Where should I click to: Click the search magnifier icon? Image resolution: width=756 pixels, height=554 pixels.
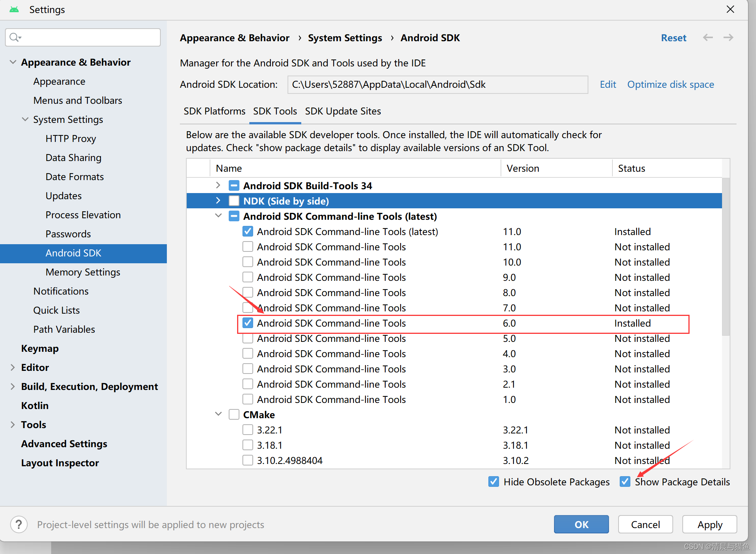click(x=15, y=37)
